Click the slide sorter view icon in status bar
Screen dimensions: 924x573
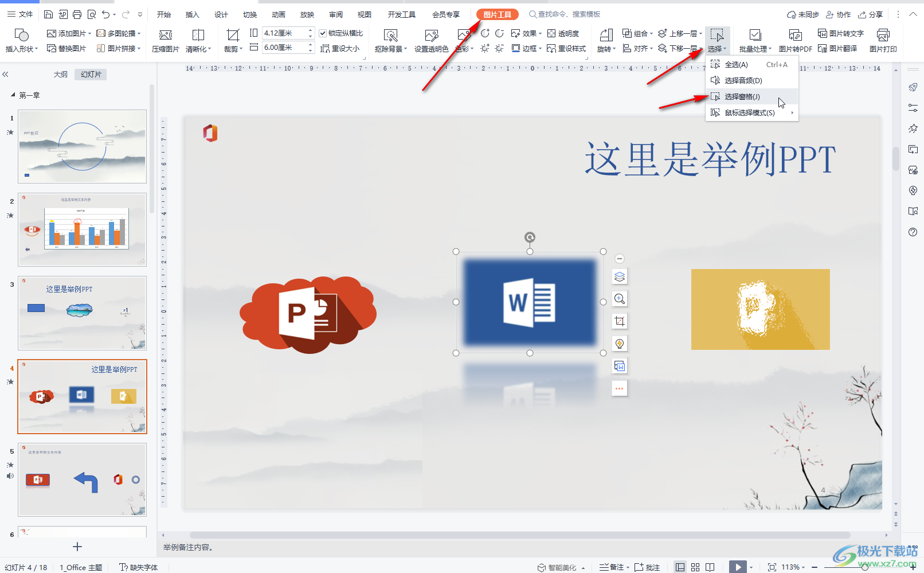695,567
